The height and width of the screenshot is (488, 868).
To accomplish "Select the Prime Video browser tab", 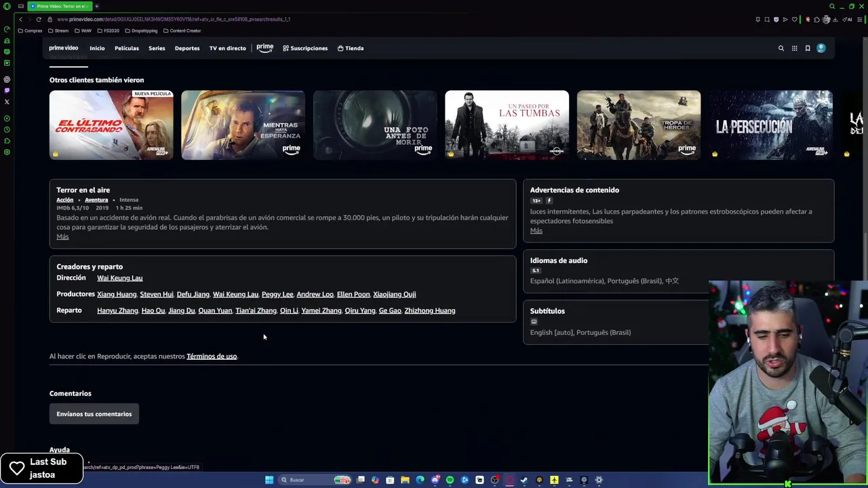I will point(59,6).
